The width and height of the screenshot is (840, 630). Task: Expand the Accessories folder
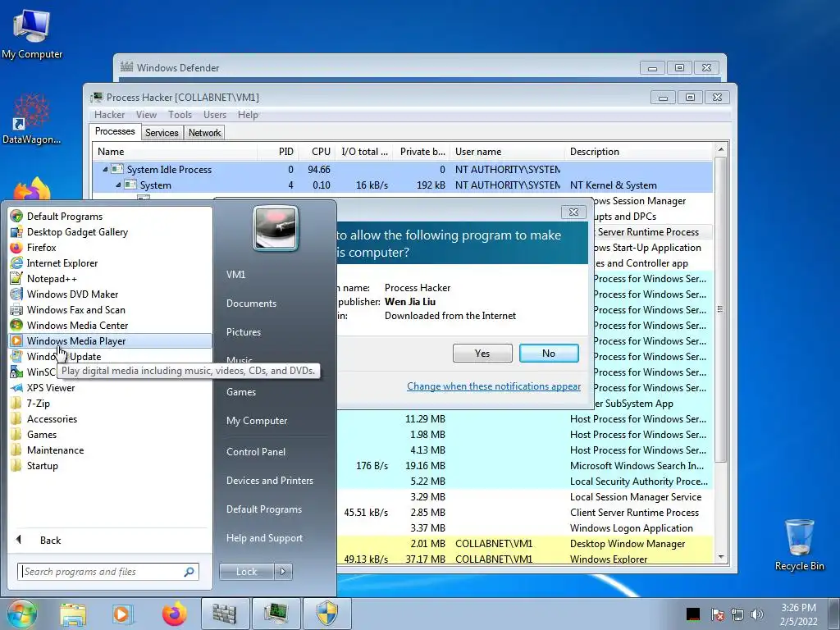52,419
